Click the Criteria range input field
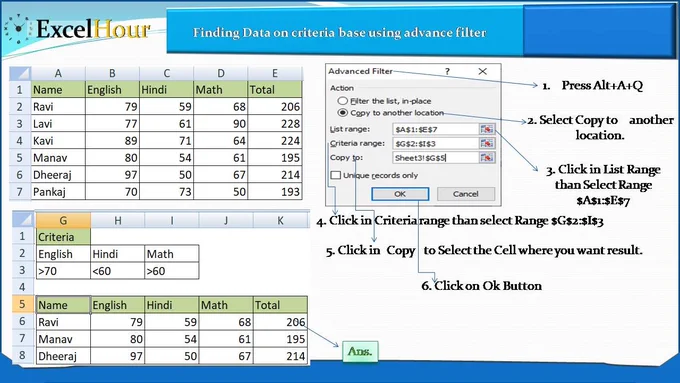This screenshot has width=680, height=383. [x=435, y=143]
